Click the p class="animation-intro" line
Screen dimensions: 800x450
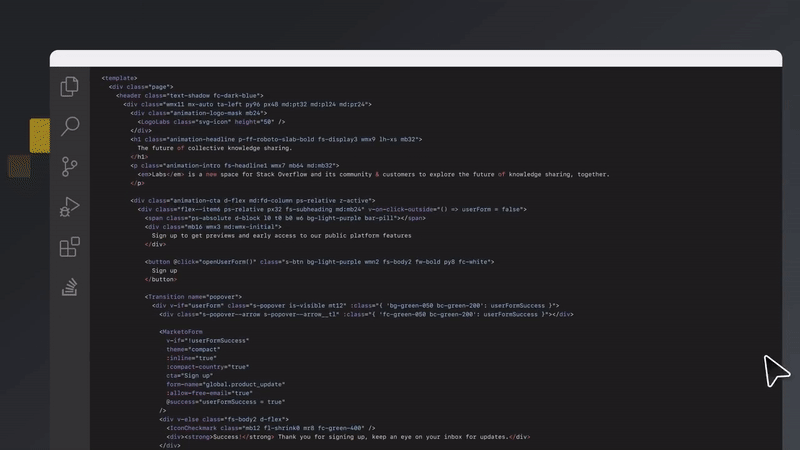point(235,166)
